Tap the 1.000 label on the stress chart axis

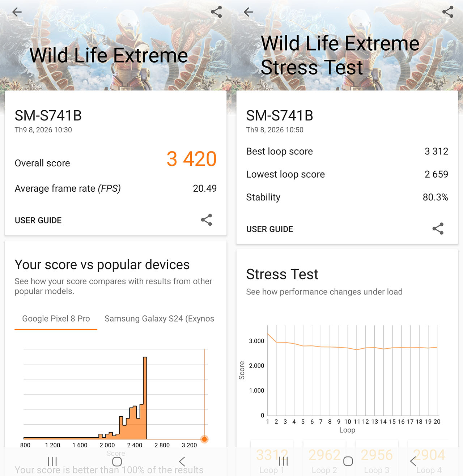(256, 391)
